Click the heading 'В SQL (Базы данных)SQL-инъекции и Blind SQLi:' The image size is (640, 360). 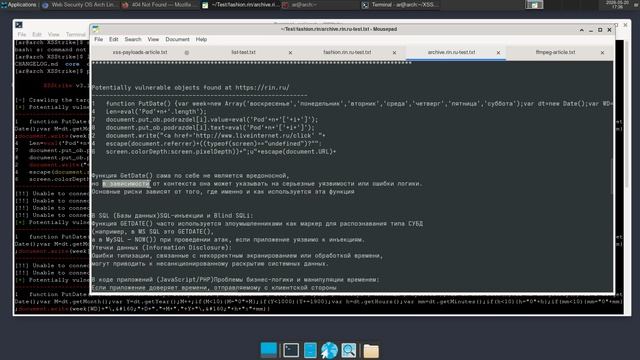(x=172, y=216)
